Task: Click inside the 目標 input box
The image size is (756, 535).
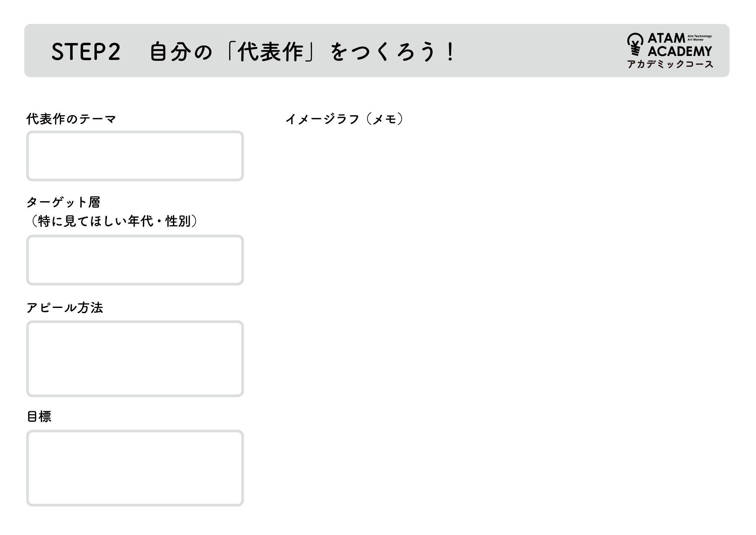Action: click(135, 468)
